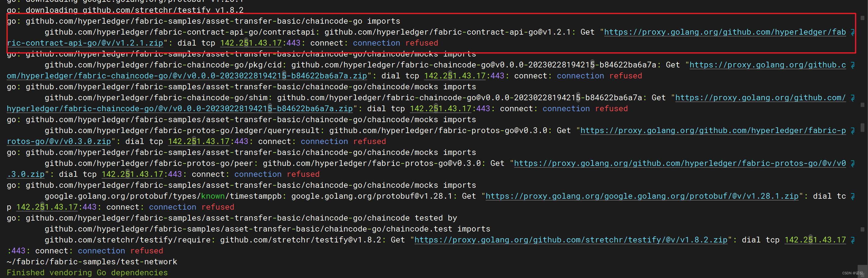Click the ~/fabric/fabric-samples/test-network path
Viewport: 868px width, 278px height.
click(x=92, y=262)
